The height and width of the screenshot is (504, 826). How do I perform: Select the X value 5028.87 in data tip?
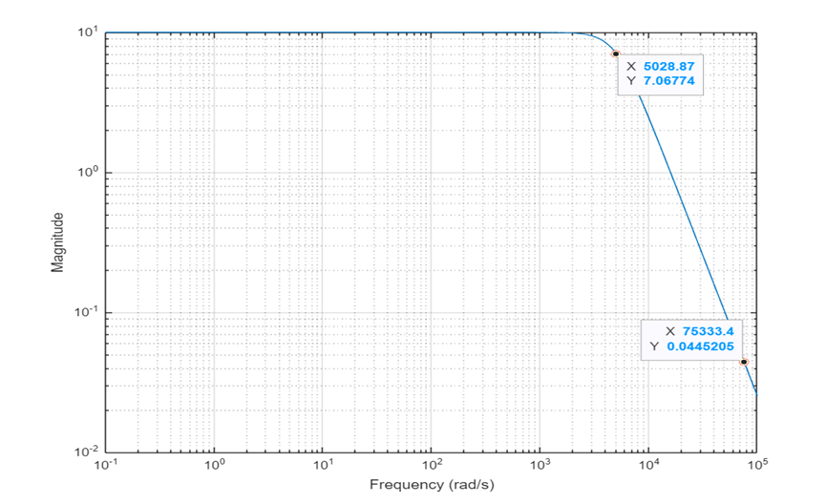click(674, 66)
